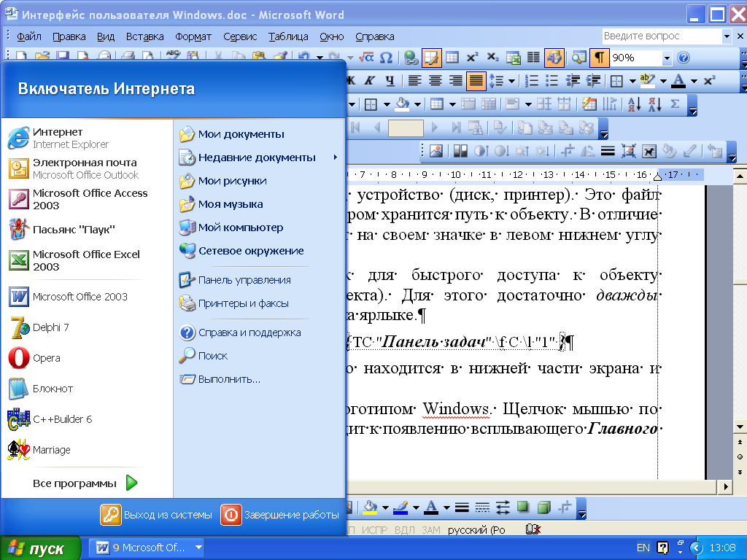Toggle italic formatting (К)
Image resolution: width=747 pixels, height=560 pixels.
click(x=370, y=81)
